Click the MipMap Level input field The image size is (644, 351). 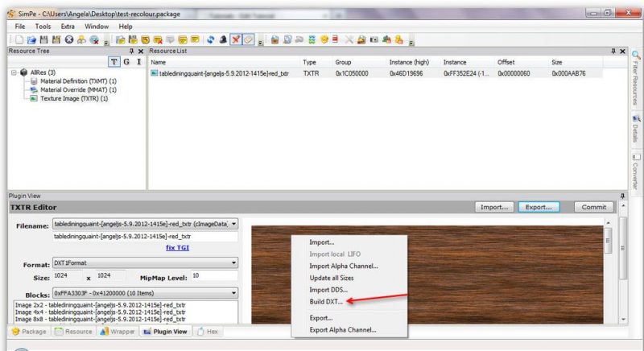[214, 276]
